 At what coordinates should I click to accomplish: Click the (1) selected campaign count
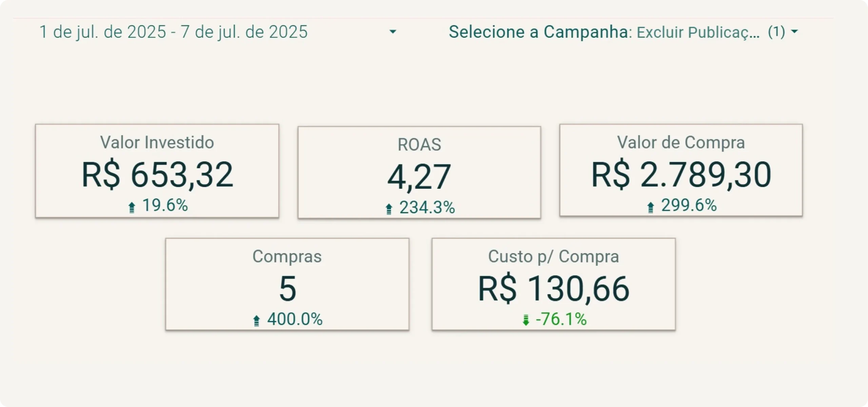[776, 32]
